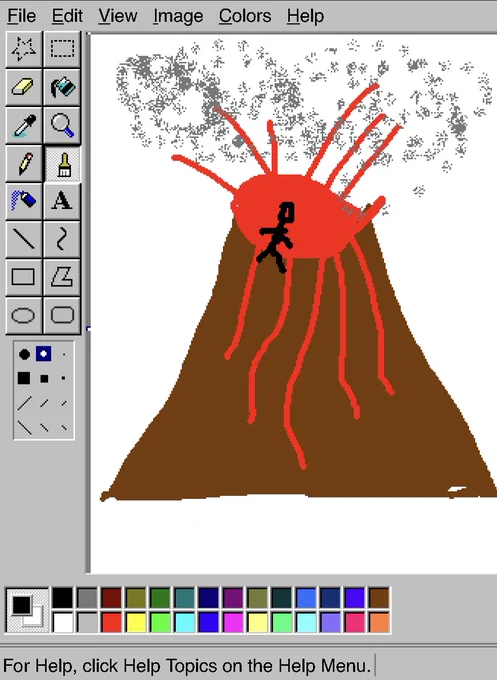Open the File menu
The width and height of the screenshot is (497, 680).
[21, 16]
